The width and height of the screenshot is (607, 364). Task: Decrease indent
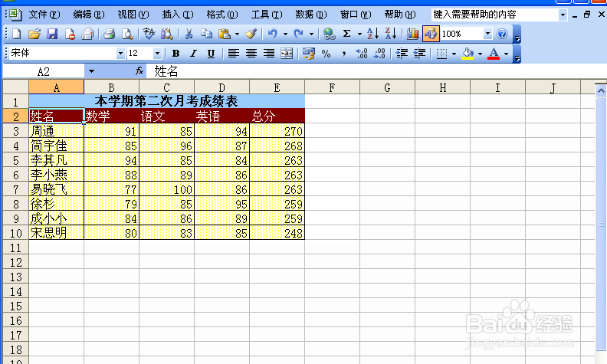click(402, 54)
